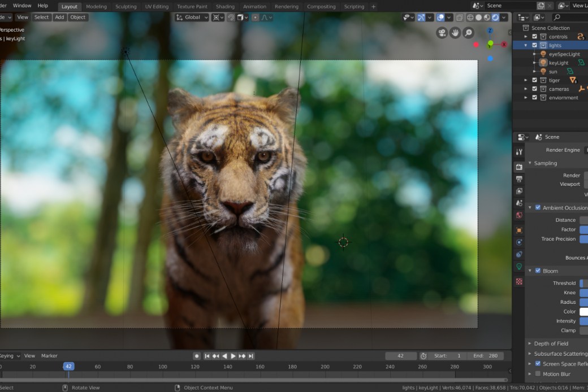Toggle X-ray mode in viewport header
The width and height of the screenshot is (588, 392).
pos(459,18)
